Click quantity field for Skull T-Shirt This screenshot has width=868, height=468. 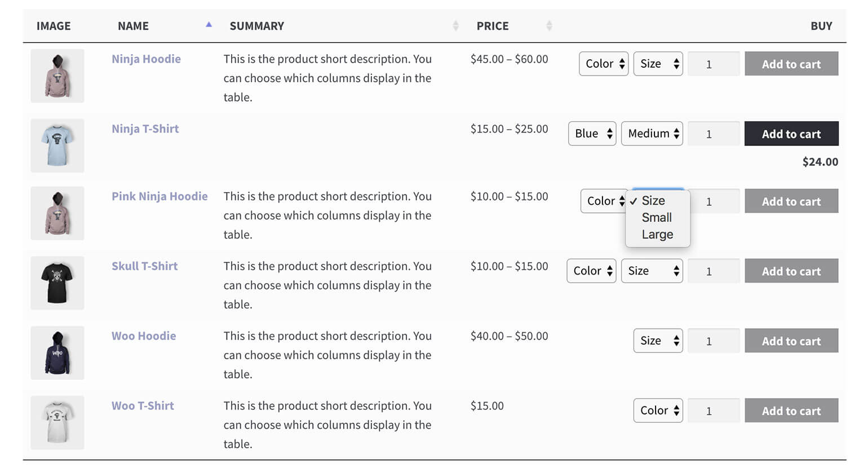pos(714,271)
